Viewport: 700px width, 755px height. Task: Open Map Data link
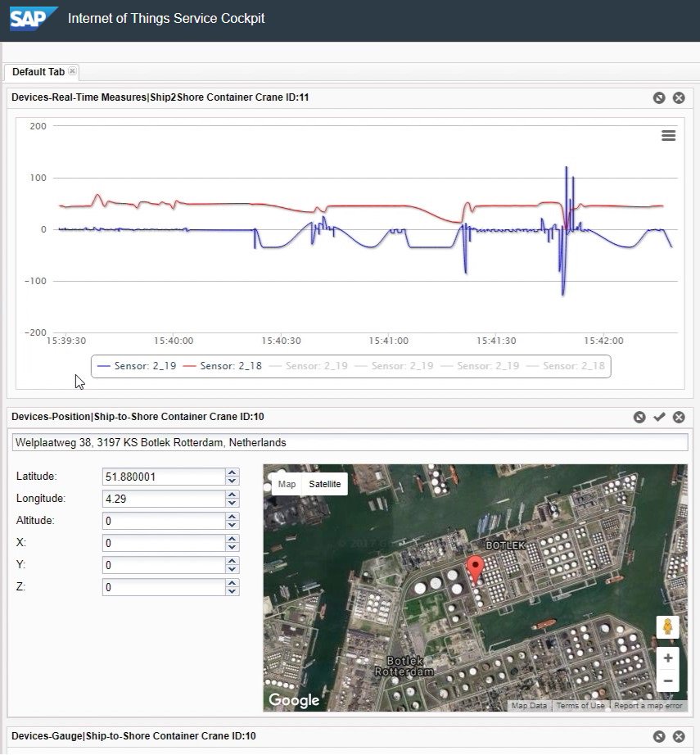point(529,705)
